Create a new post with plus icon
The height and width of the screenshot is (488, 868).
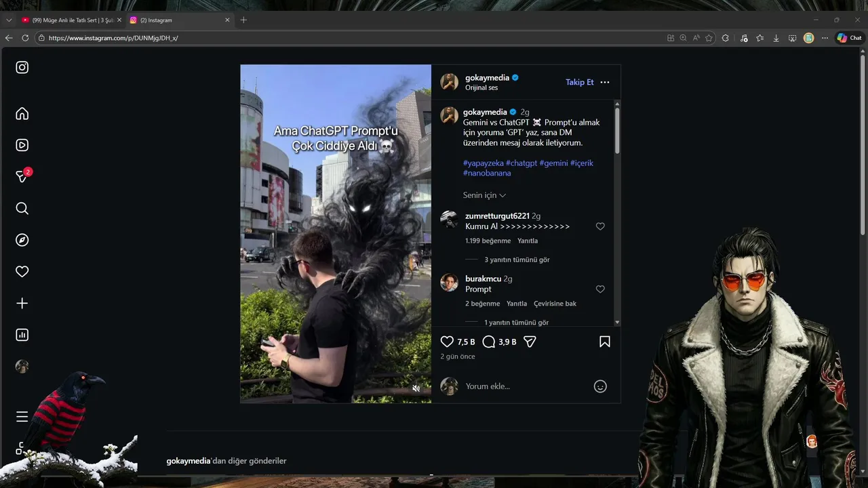click(22, 303)
